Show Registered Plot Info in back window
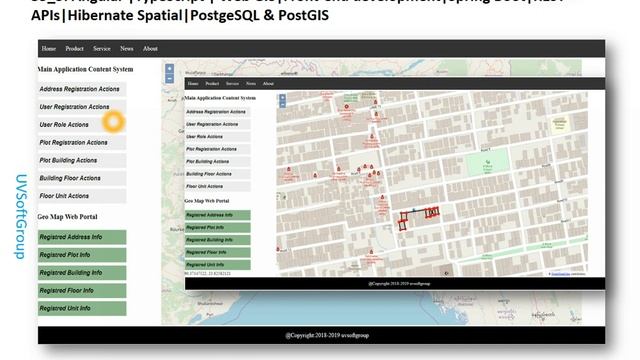640x360 pixels. [82, 255]
